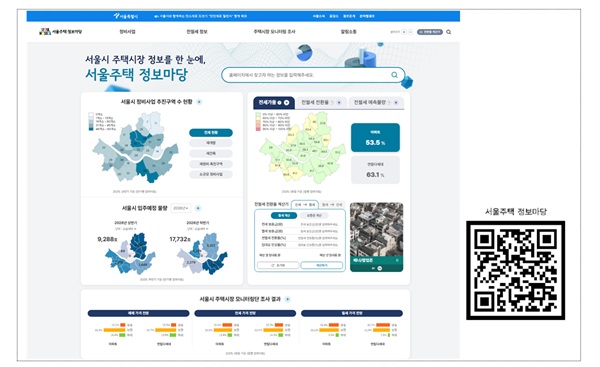Click the notice text in the top blue bar
Image resolution: width=600 pixels, height=367 pixels.
[x=201, y=16]
